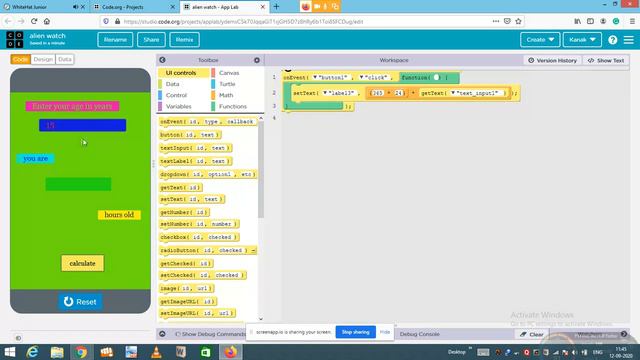Click the Rename button
Image resolution: width=640 pixels, height=360 pixels.
point(115,40)
